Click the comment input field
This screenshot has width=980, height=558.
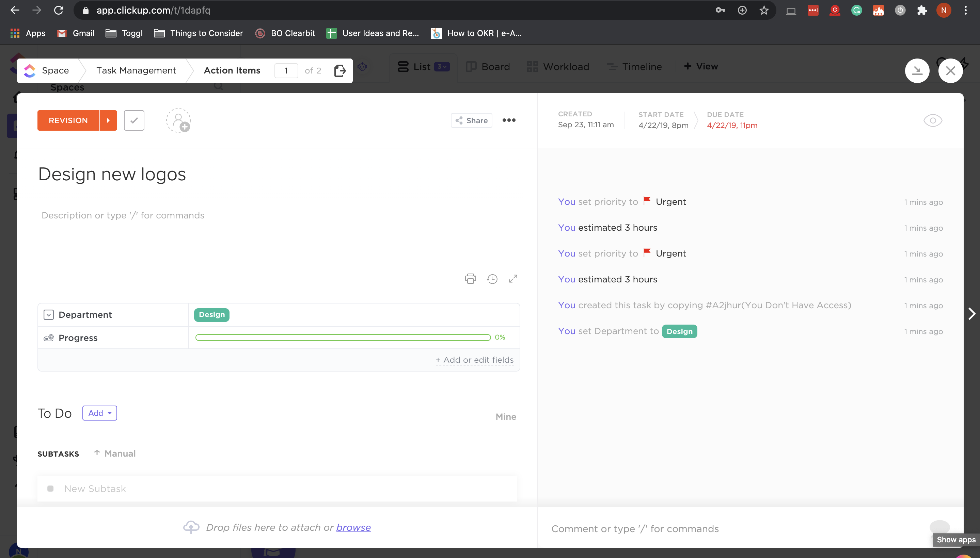click(x=652, y=528)
